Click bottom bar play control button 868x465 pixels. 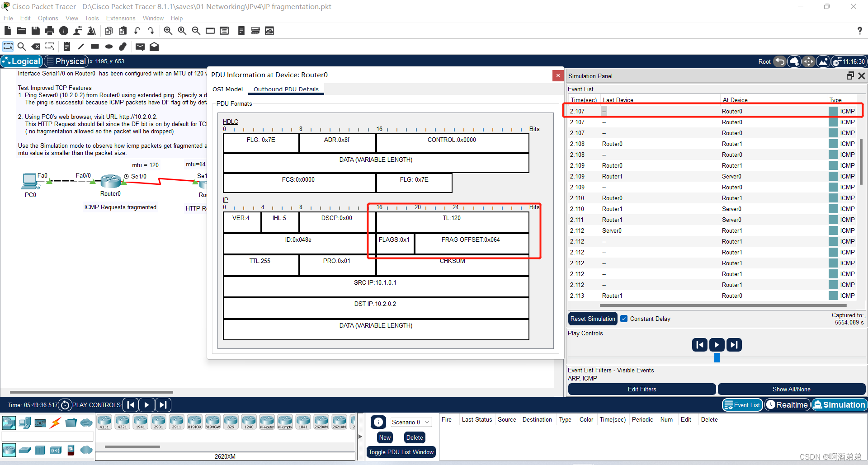pos(146,405)
